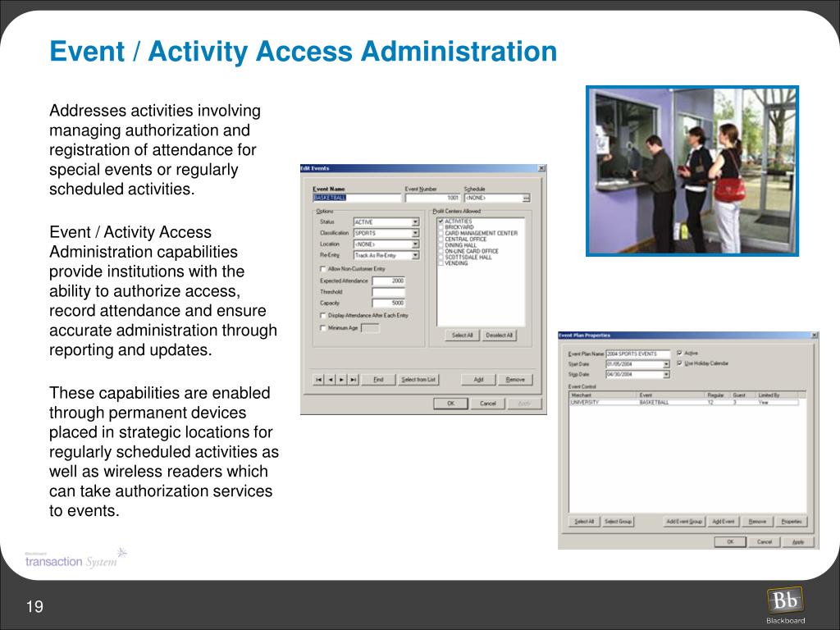Screen dimensions: 840x630
Task: Click the Schedule ellipsis browse button
Action: coord(526,199)
